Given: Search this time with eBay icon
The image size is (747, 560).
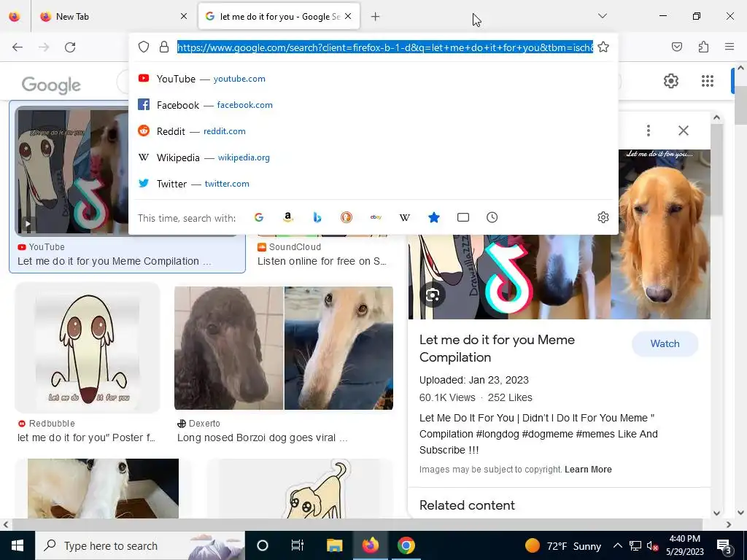Looking at the screenshot, I should tap(376, 217).
